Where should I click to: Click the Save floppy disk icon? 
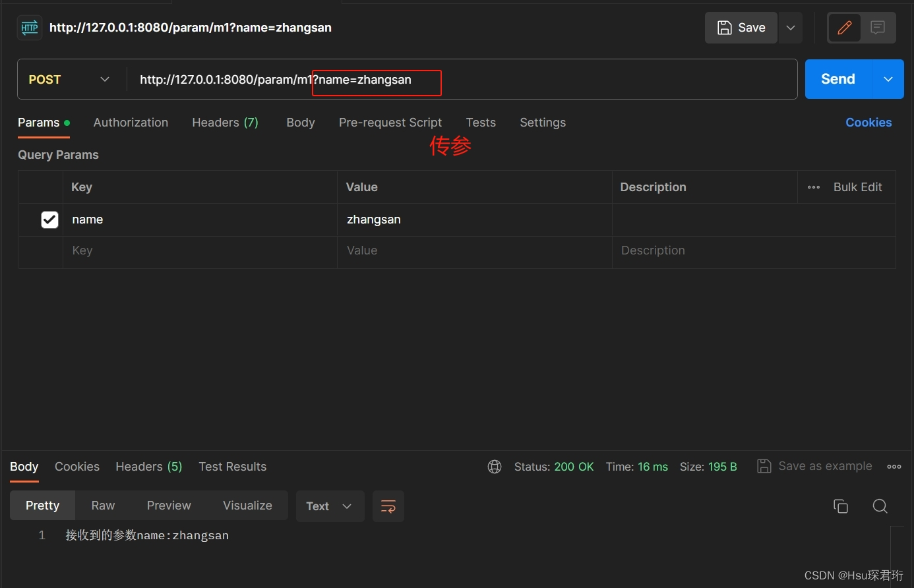tap(725, 28)
